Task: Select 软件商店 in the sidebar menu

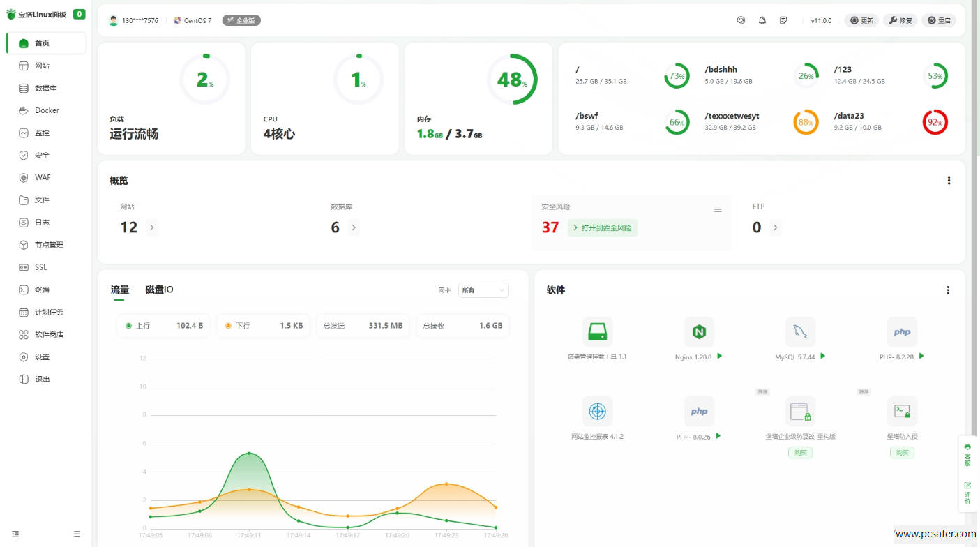Action: click(49, 334)
